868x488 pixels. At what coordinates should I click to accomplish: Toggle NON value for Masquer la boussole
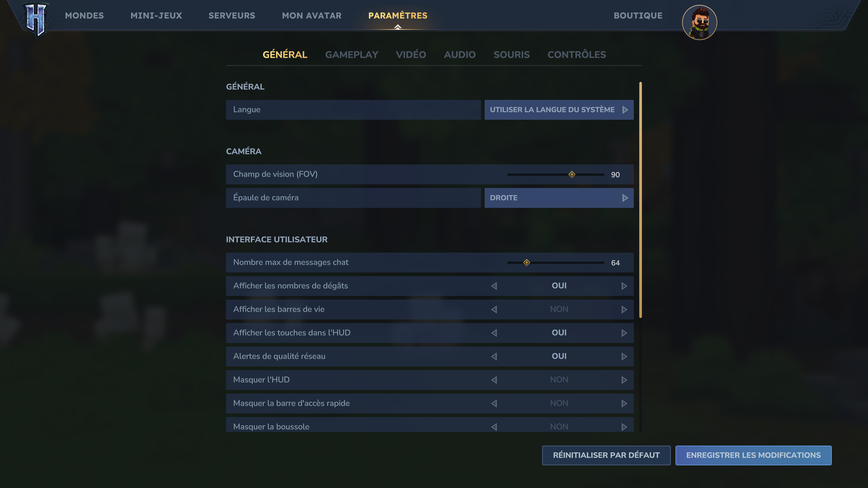(x=559, y=427)
